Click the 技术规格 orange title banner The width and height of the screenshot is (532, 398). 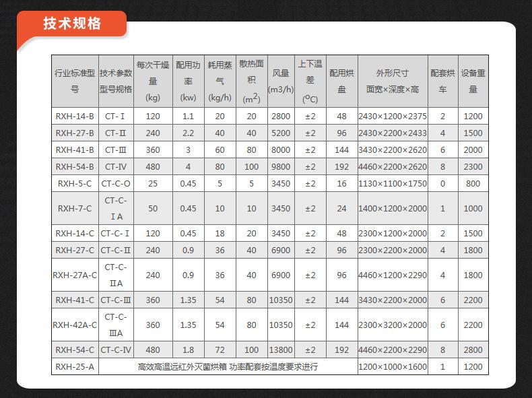pyautogui.click(x=72, y=24)
